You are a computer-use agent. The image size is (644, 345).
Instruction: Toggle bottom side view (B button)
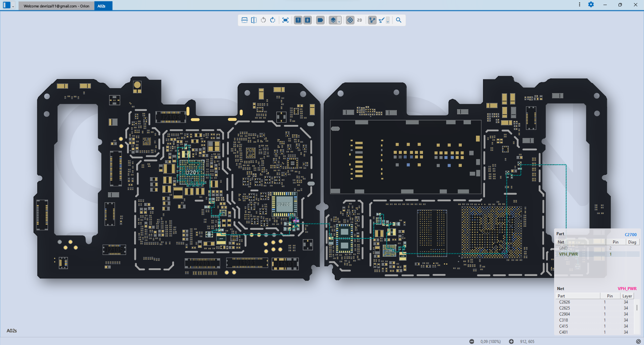[x=307, y=20]
